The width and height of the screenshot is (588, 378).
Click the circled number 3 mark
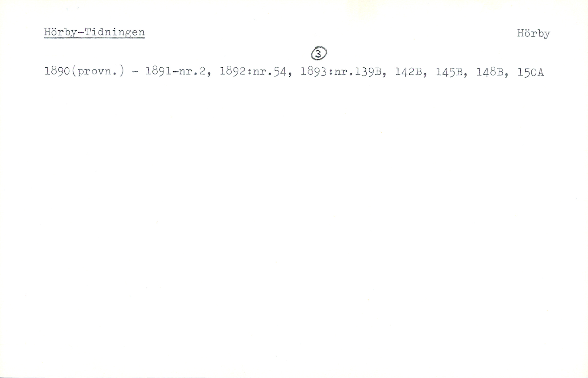point(319,53)
